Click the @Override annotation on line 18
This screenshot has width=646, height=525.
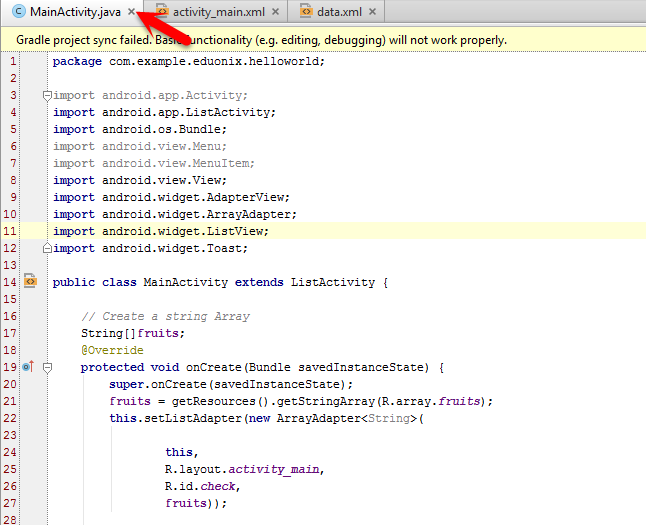tap(112, 350)
